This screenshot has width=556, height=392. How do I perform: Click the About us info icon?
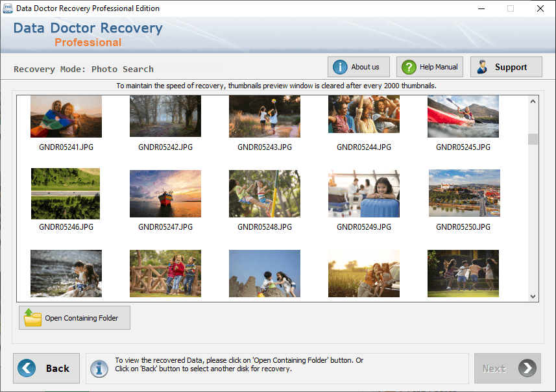pos(340,67)
